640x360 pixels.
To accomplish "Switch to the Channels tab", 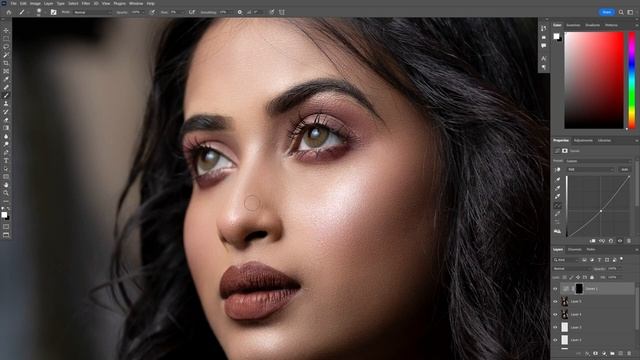I will coord(575,249).
